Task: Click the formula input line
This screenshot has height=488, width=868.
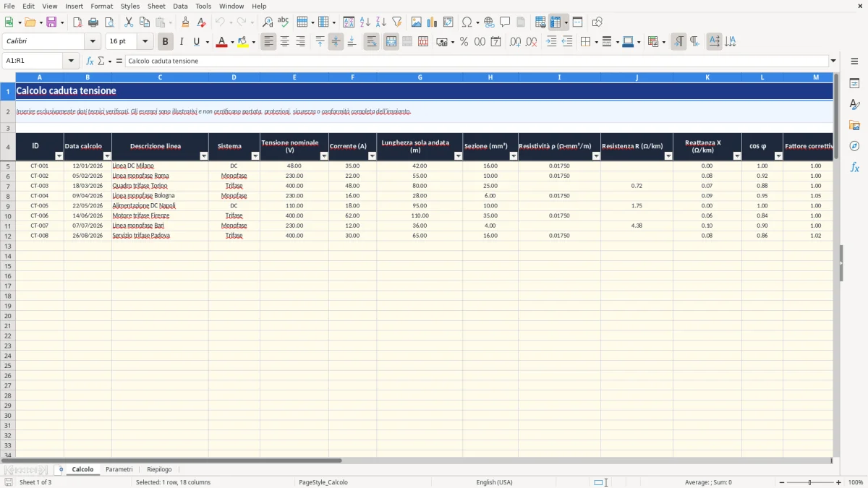Action: (476, 61)
